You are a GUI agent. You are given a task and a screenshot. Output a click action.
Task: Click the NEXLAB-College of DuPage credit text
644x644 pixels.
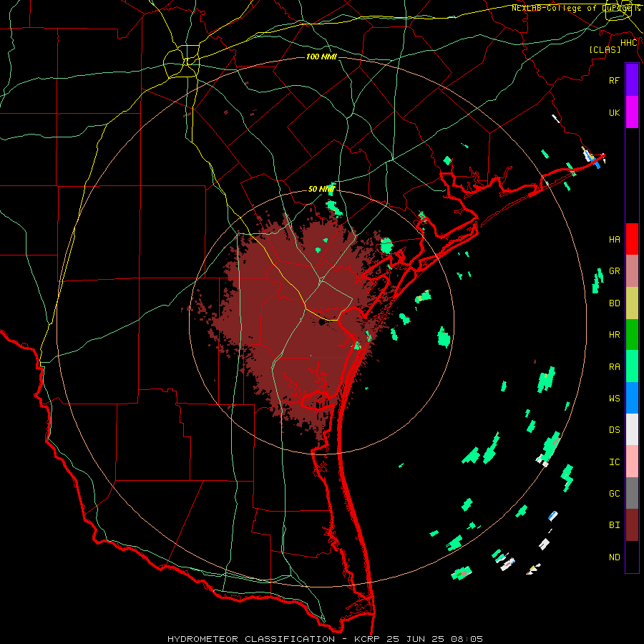point(575,8)
